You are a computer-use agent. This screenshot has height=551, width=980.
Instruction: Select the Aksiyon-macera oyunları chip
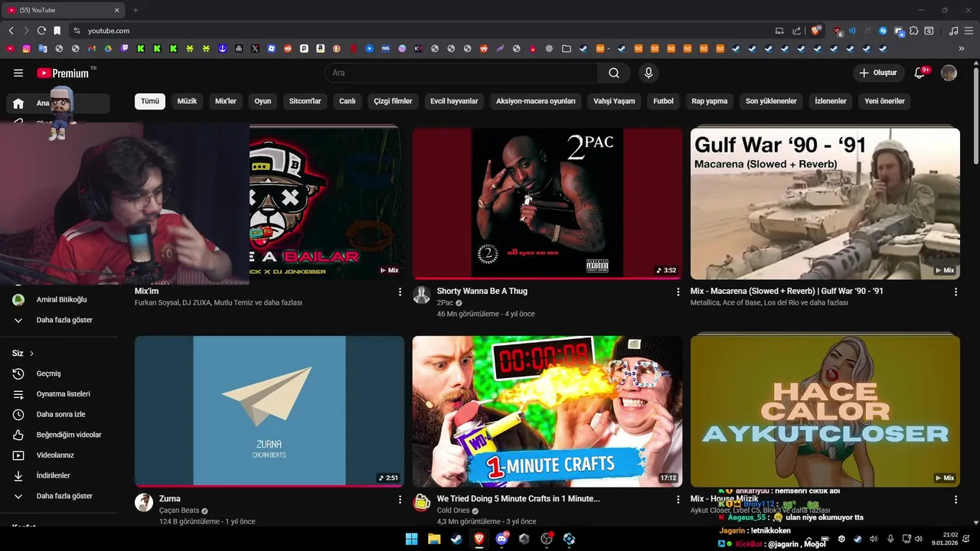click(536, 101)
